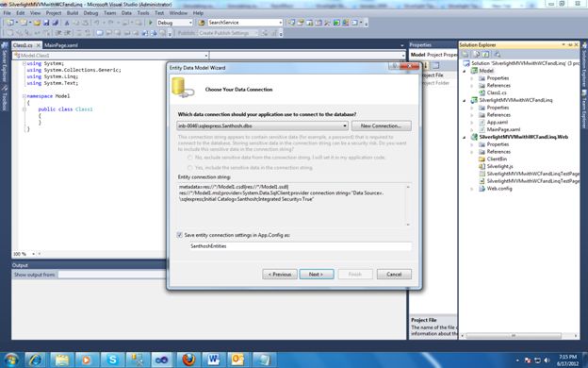Click the New Project toolbar icon
This screenshot has height=368, width=588.
[x=10, y=23]
